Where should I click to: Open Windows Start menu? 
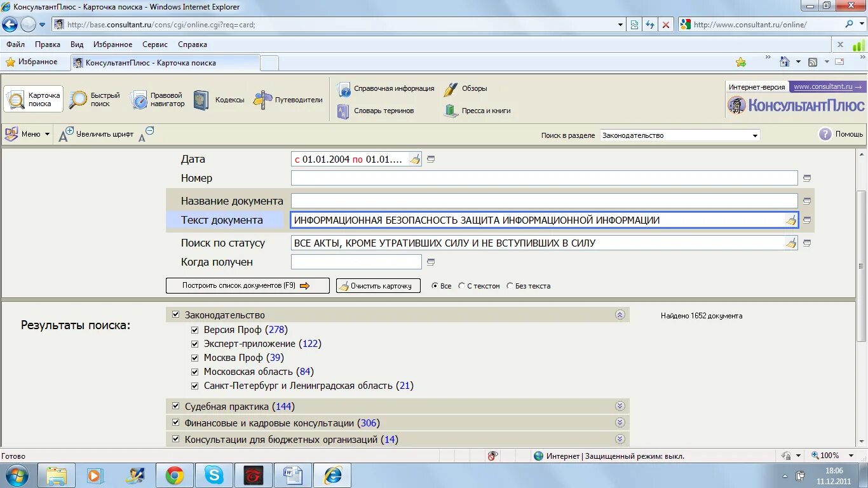click(x=17, y=475)
